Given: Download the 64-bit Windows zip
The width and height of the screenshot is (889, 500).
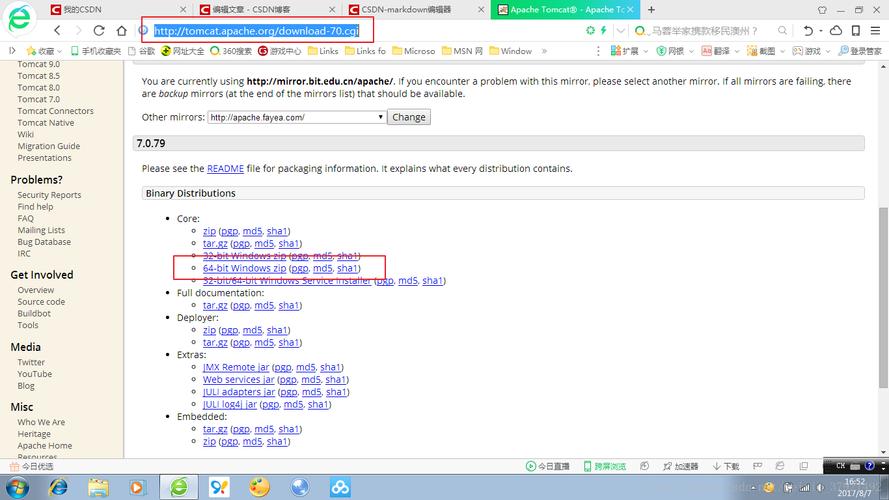Looking at the screenshot, I should (244, 268).
